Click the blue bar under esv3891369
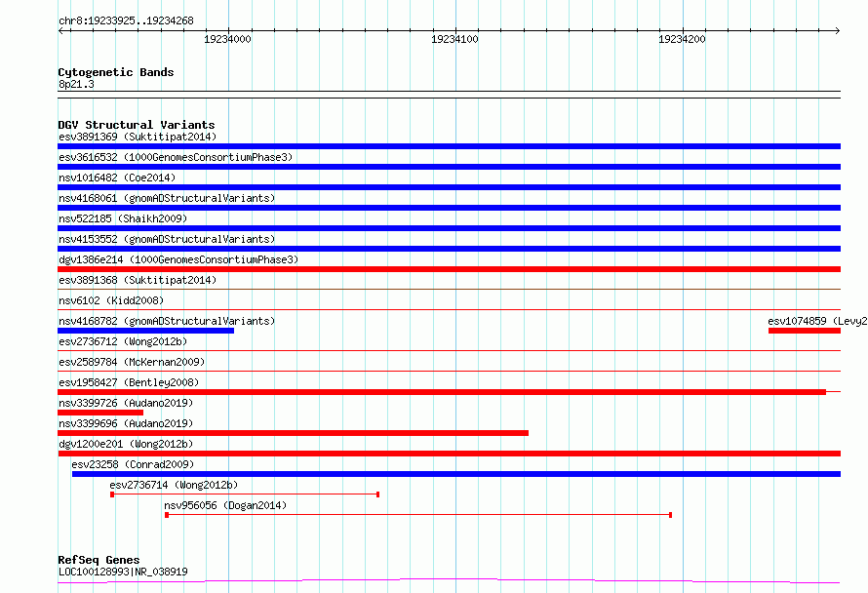This screenshot has width=868, height=593. (x=449, y=146)
